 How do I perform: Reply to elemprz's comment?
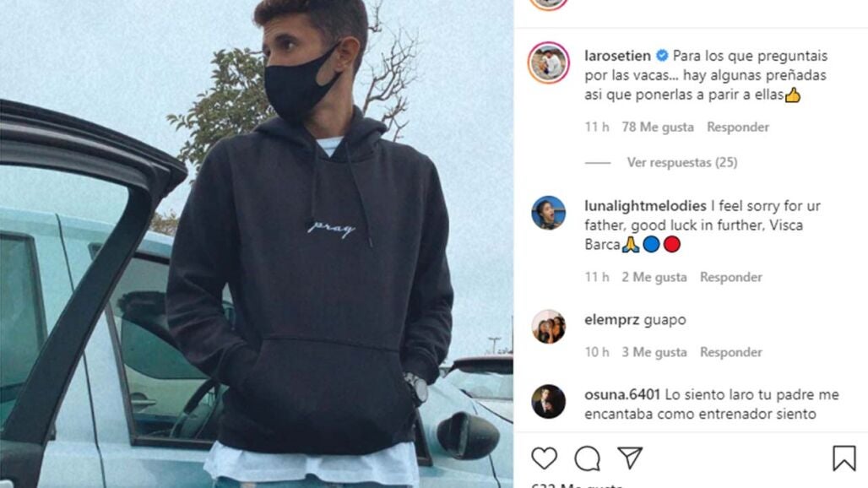[730, 352]
